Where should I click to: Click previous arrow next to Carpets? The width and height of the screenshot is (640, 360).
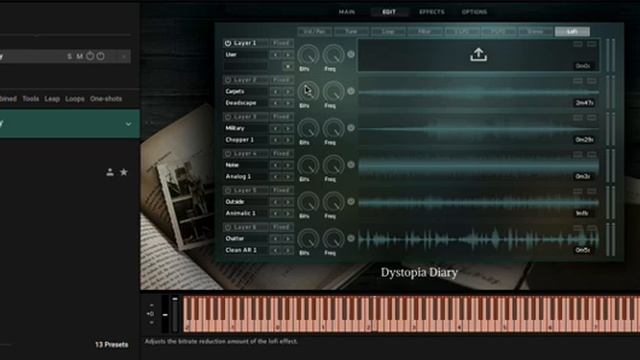(276, 91)
